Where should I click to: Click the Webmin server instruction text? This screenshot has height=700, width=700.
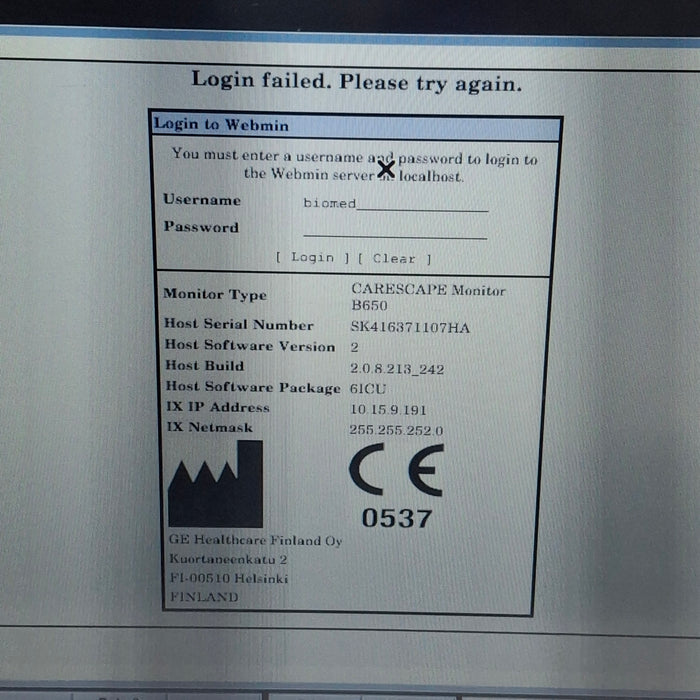tap(354, 166)
